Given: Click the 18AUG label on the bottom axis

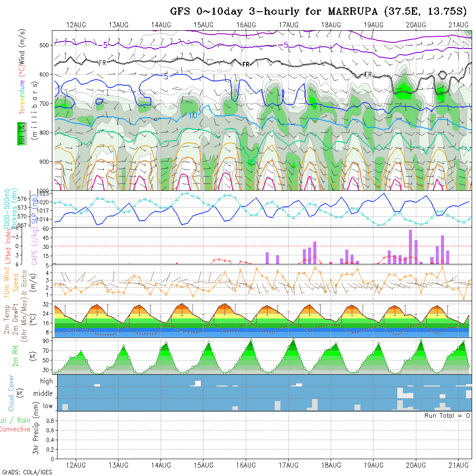Looking at the screenshot, I should [331, 465].
